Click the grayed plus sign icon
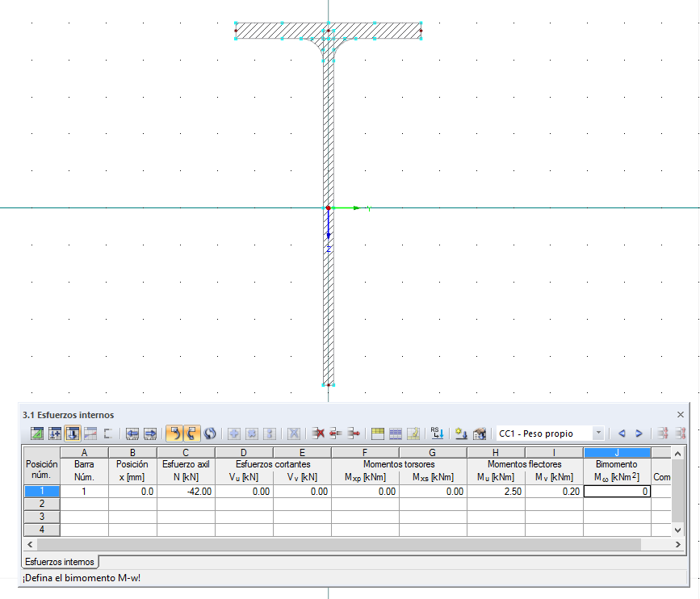Image resolution: width=700 pixels, height=599 pixels. point(234,434)
